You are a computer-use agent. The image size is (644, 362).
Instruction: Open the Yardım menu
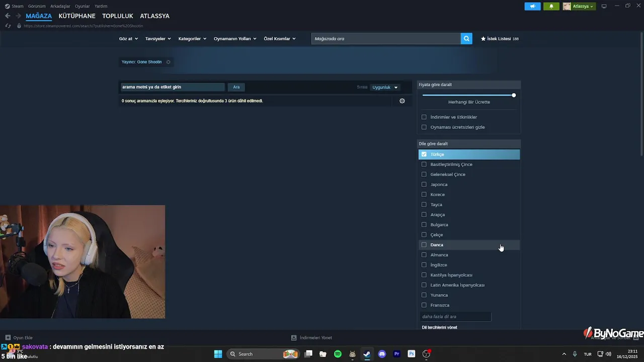(101, 6)
